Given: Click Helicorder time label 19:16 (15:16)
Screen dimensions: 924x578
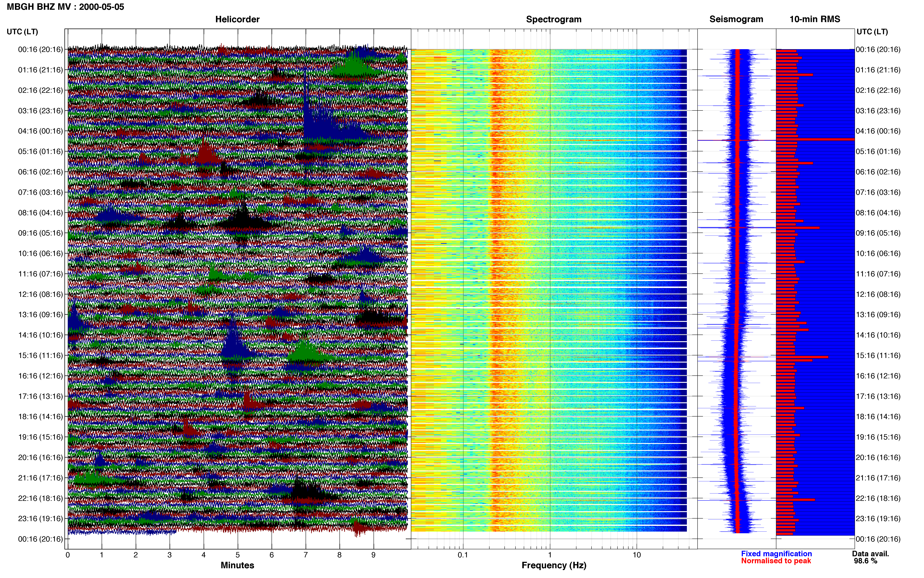Looking at the screenshot, I should coord(40,437).
